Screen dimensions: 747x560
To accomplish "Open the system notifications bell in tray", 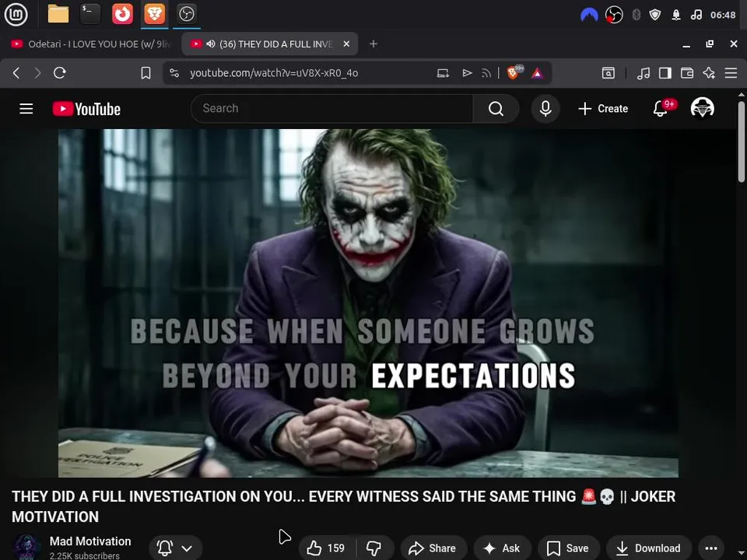I will tap(676, 16).
